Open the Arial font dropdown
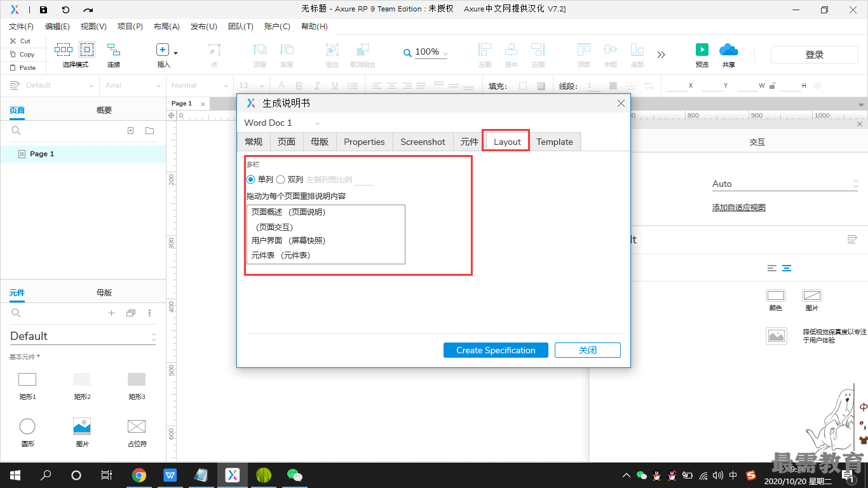Screen dimensions: 868x488 tap(133, 85)
